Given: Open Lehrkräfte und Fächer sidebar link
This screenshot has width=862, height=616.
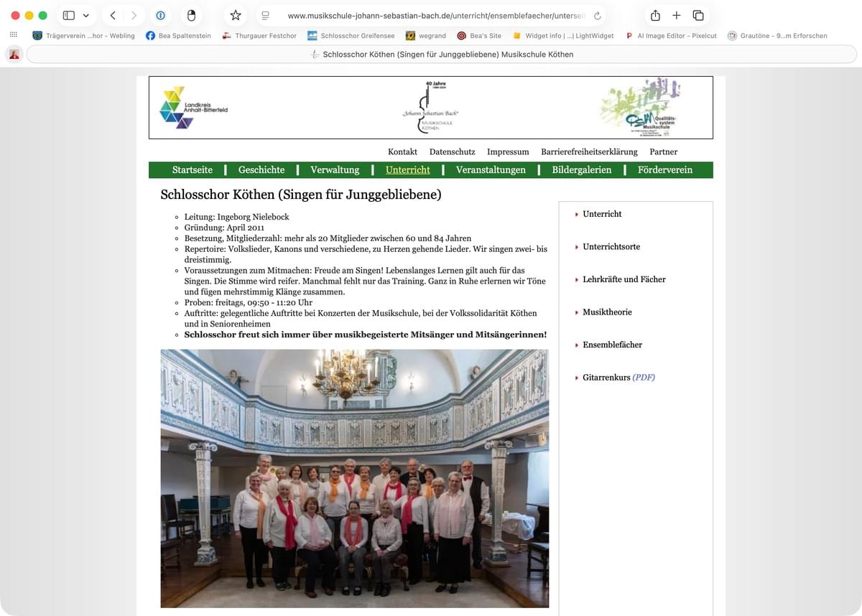Looking at the screenshot, I should pyautogui.click(x=624, y=279).
